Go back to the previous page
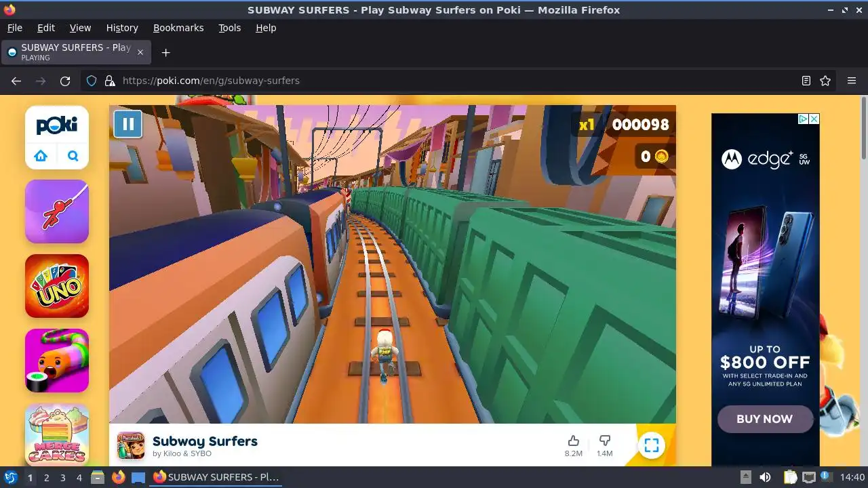Screen dimensions: 868x488 (16, 81)
